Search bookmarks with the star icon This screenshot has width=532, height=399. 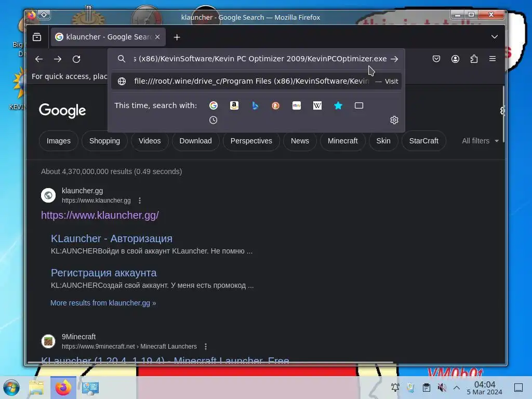click(338, 105)
